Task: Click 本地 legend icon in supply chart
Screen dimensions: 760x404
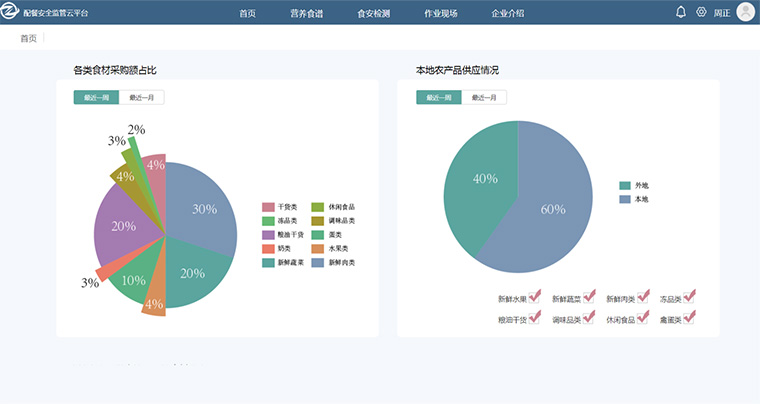Action: (x=625, y=199)
